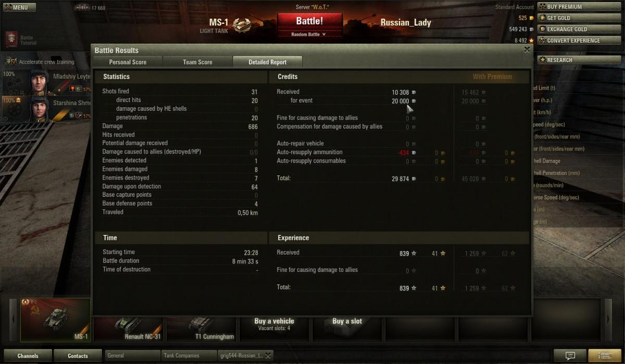Open the Team Score tab

pos(197,62)
